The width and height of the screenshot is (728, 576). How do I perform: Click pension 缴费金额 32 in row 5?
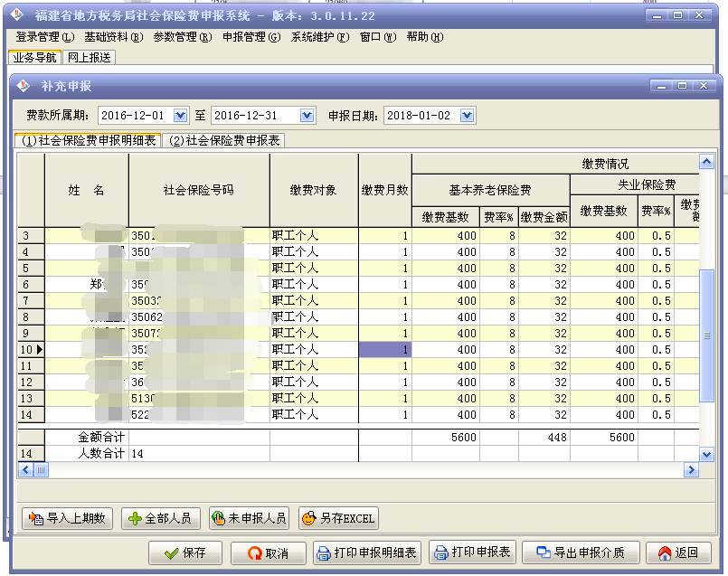coord(544,269)
